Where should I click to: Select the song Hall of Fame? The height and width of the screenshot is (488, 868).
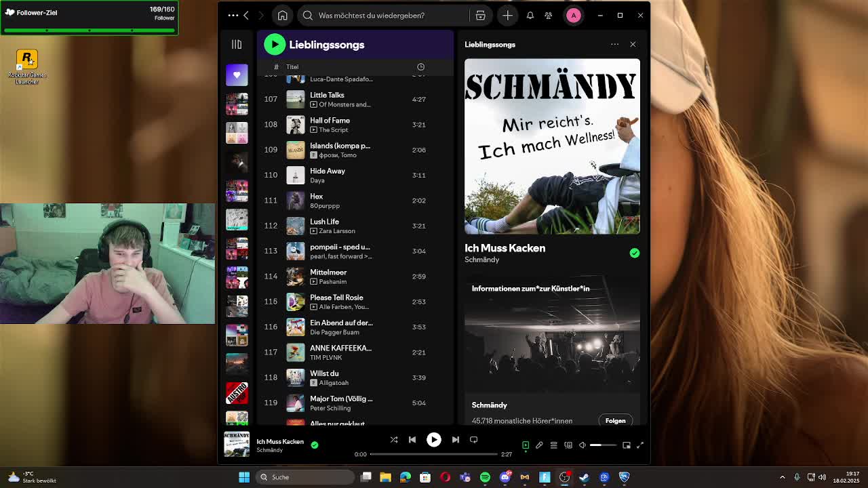coord(330,121)
